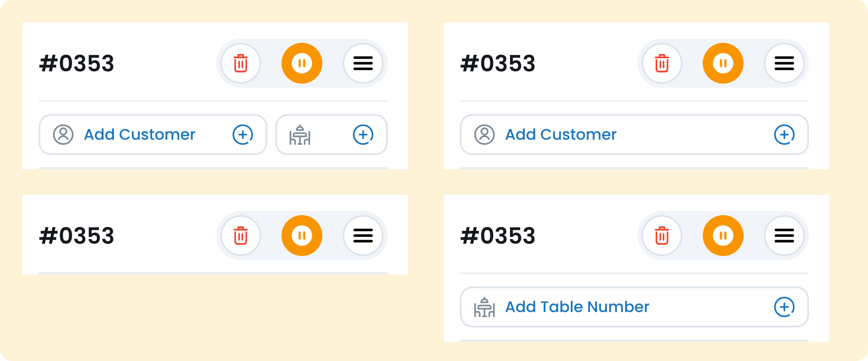Click the Add Customer button on the wide card
Image resolution: width=868 pixels, height=361 pixels.
560,135
